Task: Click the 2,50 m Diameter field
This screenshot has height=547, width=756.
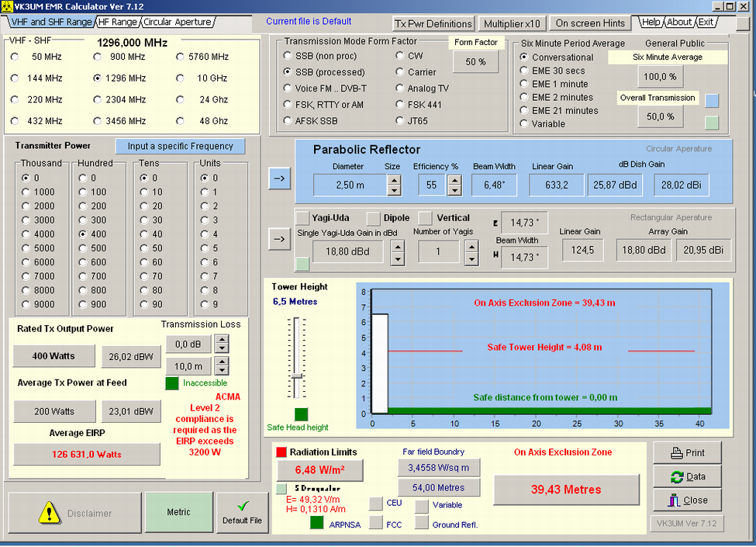Action: [x=350, y=185]
